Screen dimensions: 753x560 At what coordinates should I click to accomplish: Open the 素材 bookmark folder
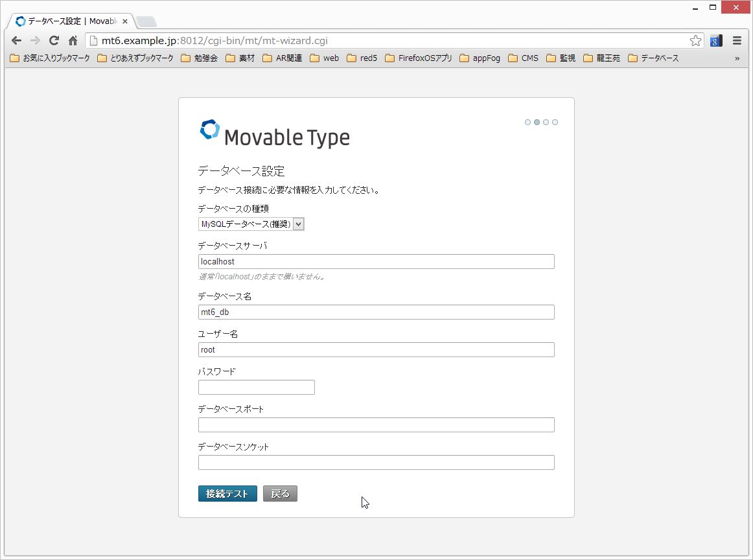point(240,58)
